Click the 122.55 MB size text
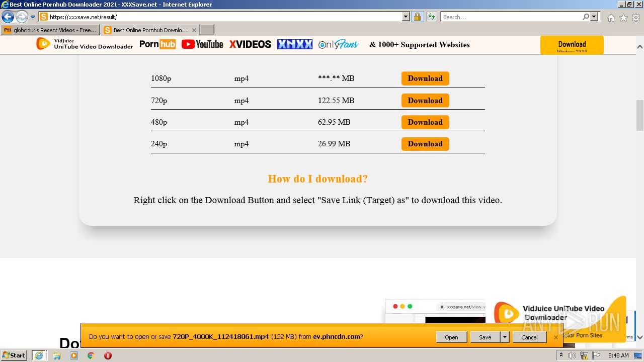The height and width of the screenshot is (362, 644). (336, 101)
